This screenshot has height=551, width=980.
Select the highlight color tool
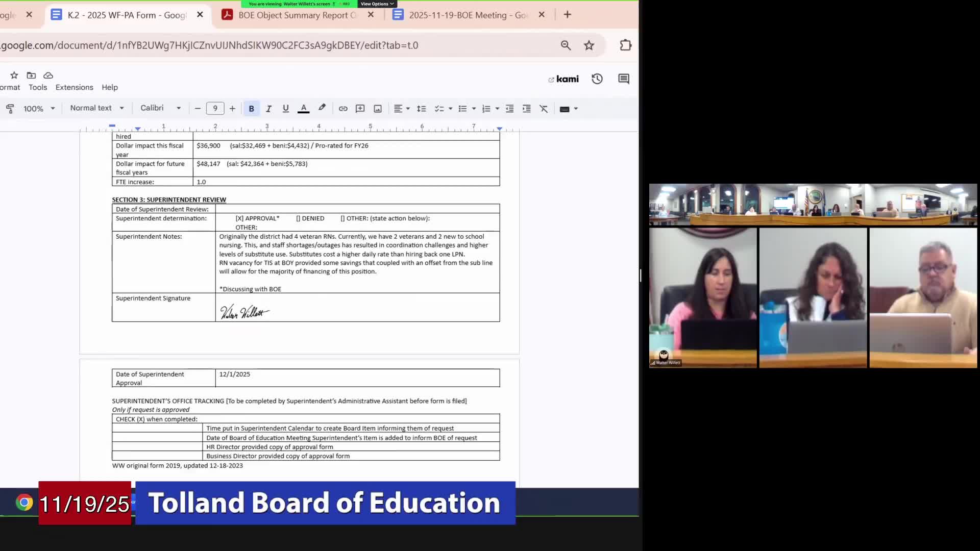pyautogui.click(x=322, y=108)
